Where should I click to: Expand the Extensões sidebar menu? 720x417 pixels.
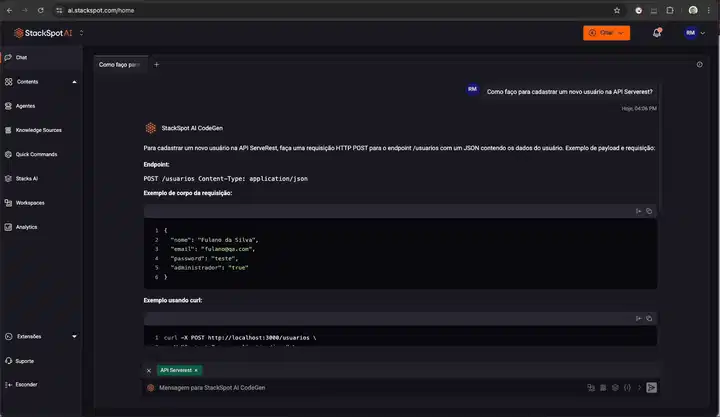click(x=74, y=337)
